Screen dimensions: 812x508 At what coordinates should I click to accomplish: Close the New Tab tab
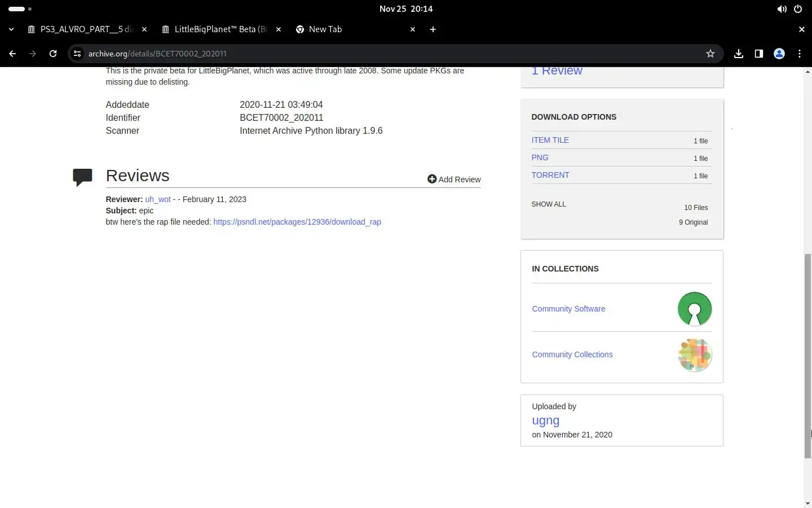(413, 29)
